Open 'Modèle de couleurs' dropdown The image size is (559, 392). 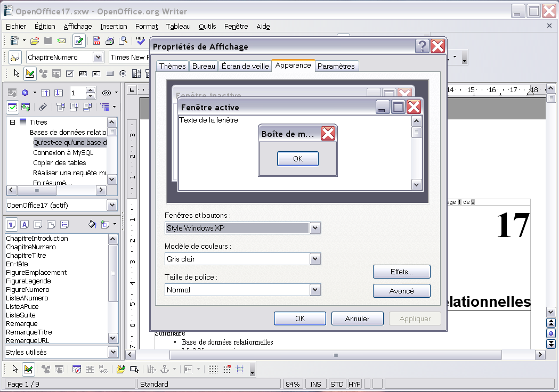(x=315, y=259)
